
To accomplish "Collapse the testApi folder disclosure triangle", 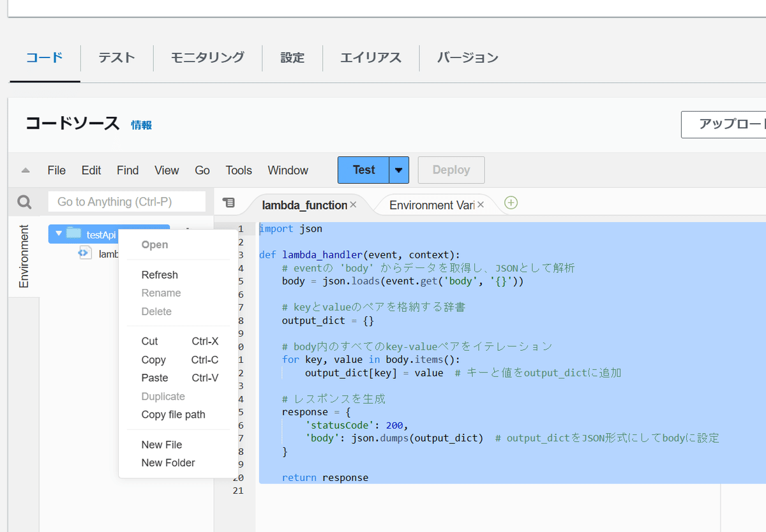I will [59, 234].
